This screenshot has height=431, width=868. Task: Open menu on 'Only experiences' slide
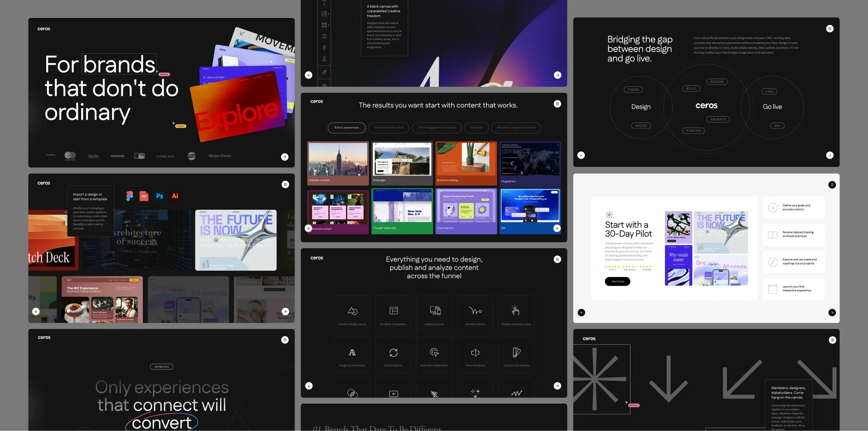tap(285, 340)
